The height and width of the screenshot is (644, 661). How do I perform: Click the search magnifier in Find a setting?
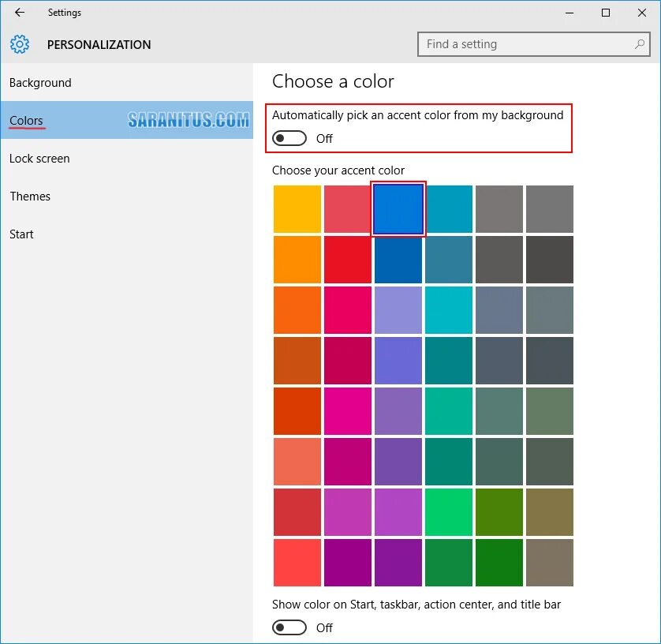click(x=639, y=44)
